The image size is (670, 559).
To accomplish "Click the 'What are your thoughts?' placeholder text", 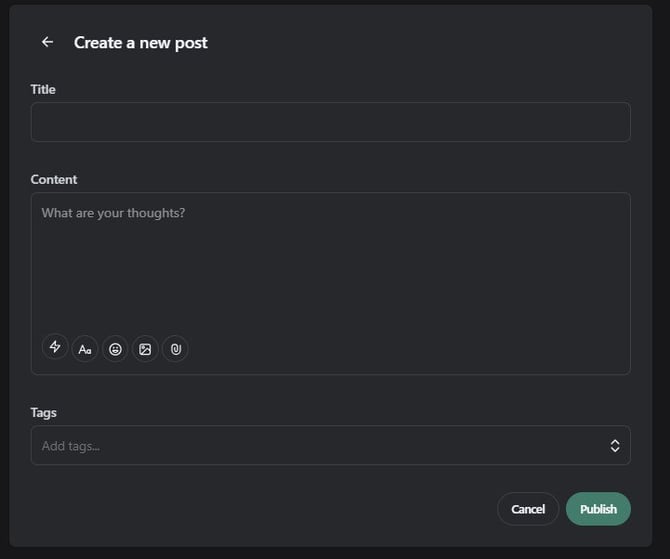I will 113,213.
